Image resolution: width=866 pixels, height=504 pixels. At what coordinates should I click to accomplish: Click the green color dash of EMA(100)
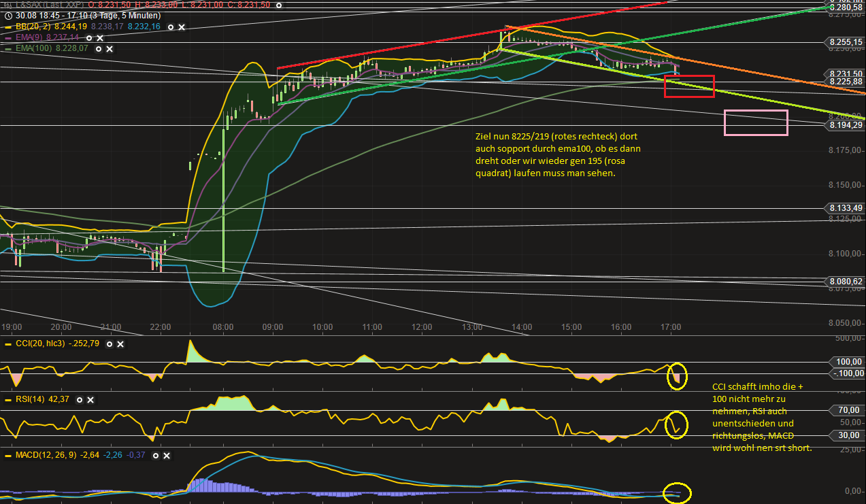tap(8, 49)
